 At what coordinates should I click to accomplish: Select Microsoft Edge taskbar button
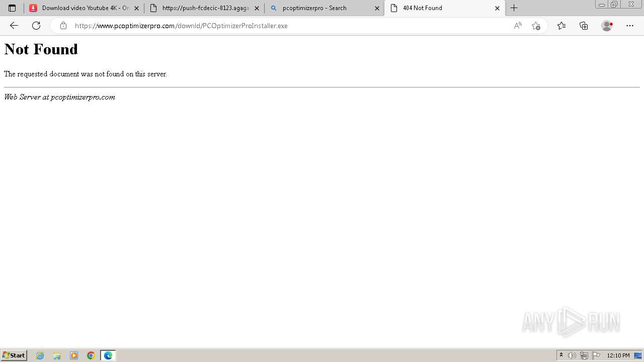(108, 355)
